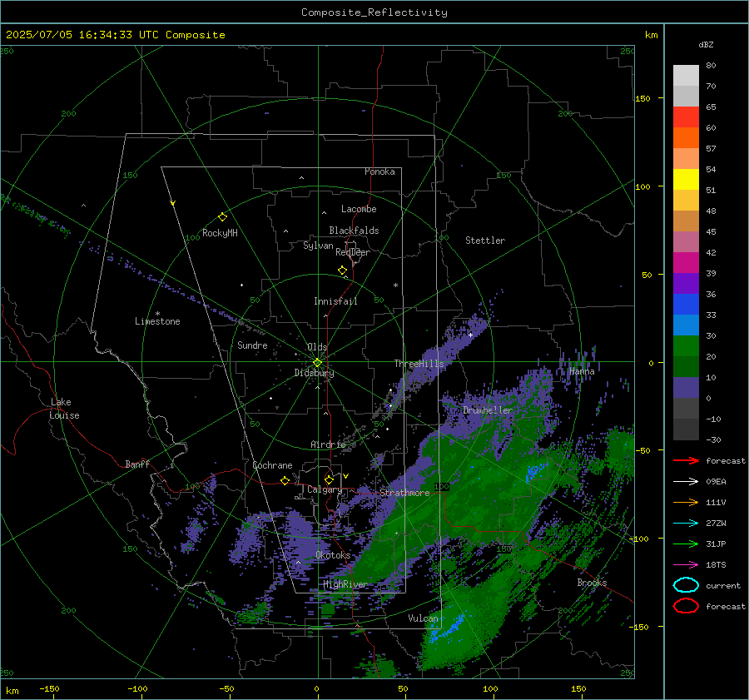The width and height of the screenshot is (749, 700).
Task: Select the magenta 42 dBZ color swatch
Action: (x=686, y=262)
